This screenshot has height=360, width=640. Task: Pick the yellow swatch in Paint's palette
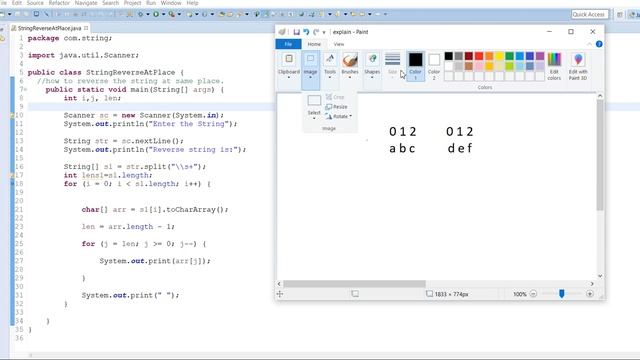click(499, 56)
